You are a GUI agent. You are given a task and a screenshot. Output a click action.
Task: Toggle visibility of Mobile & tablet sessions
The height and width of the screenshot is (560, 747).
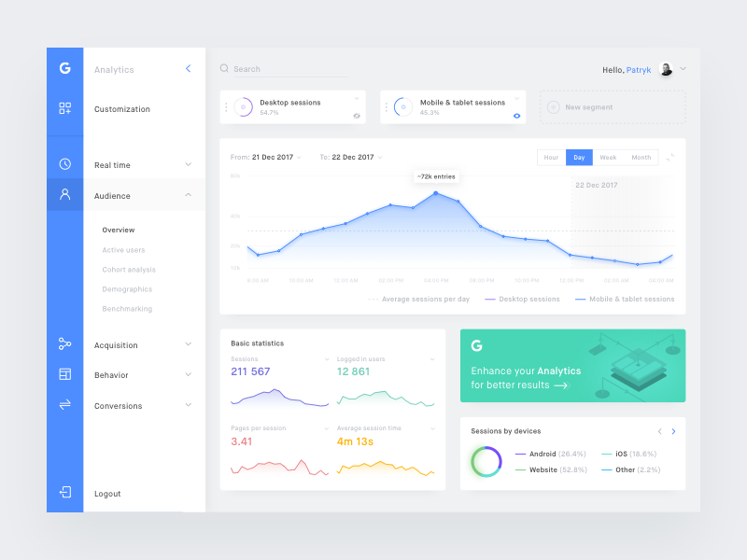coord(516,116)
